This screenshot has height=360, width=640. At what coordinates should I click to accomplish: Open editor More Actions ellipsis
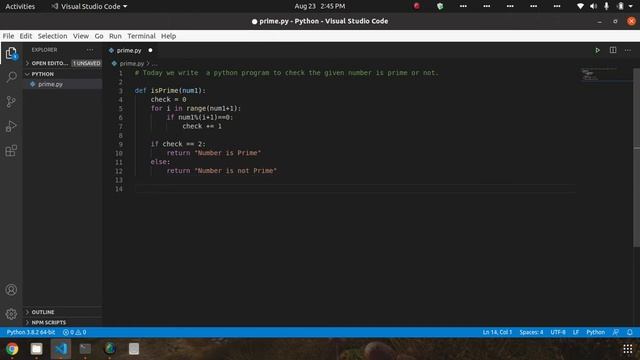click(x=628, y=50)
